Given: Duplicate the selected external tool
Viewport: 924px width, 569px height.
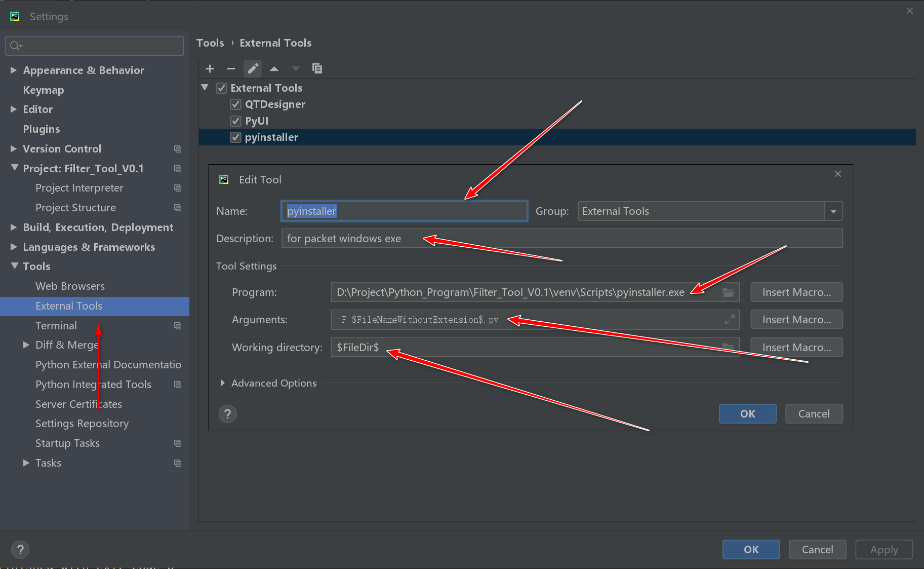Looking at the screenshot, I should point(317,68).
